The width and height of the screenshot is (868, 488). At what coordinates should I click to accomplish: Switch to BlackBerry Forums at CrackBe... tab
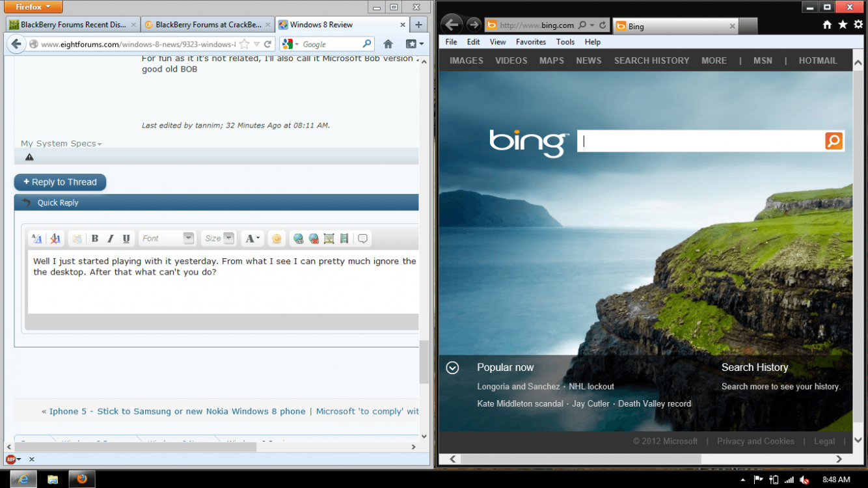(206, 25)
